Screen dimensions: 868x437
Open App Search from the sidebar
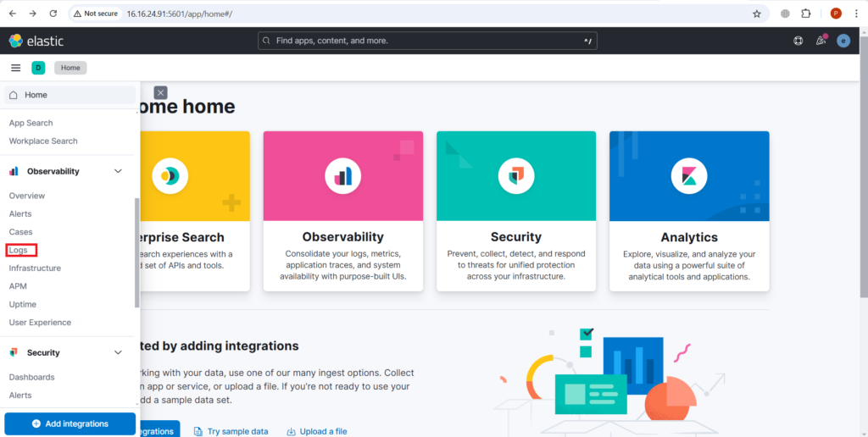[x=31, y=123]
